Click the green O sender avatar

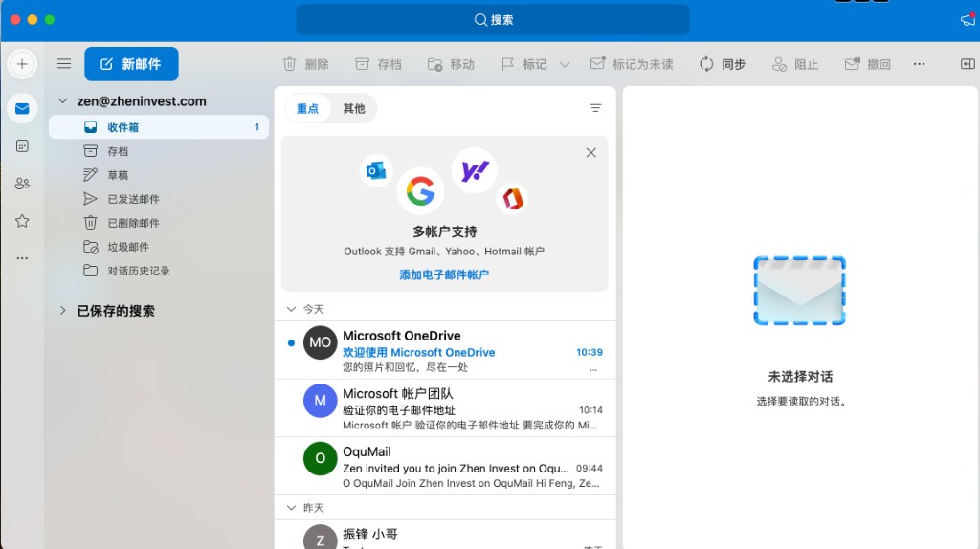tap(320, 458)
